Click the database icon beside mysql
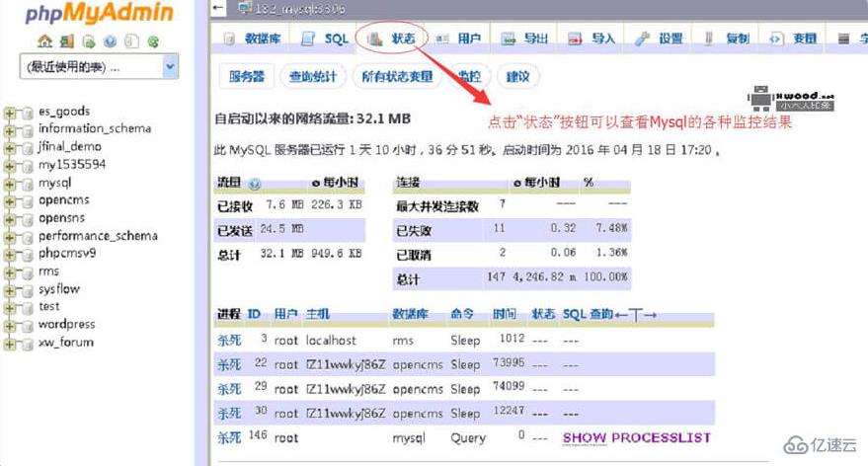Screen dimensions: 868x466 point(27,185)
